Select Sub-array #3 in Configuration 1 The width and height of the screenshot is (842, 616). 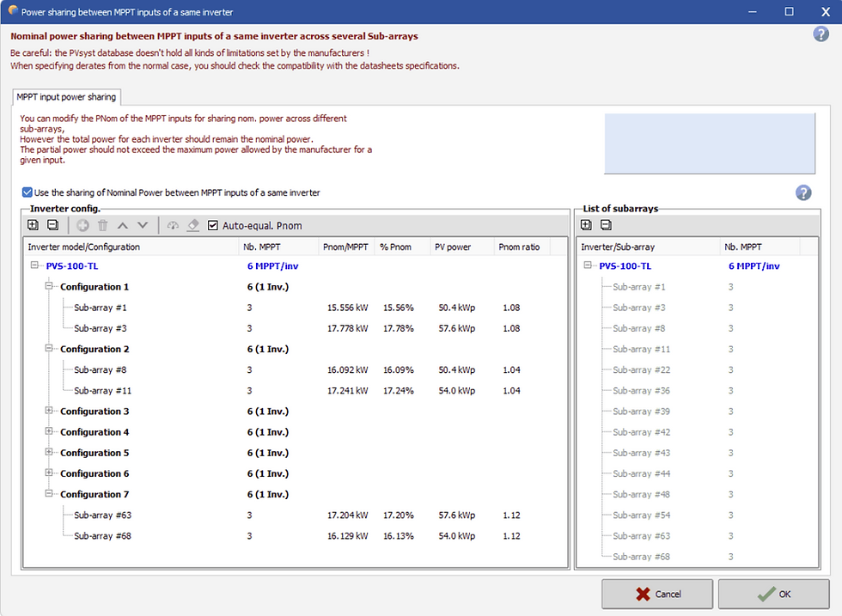(x=101, y=328)
